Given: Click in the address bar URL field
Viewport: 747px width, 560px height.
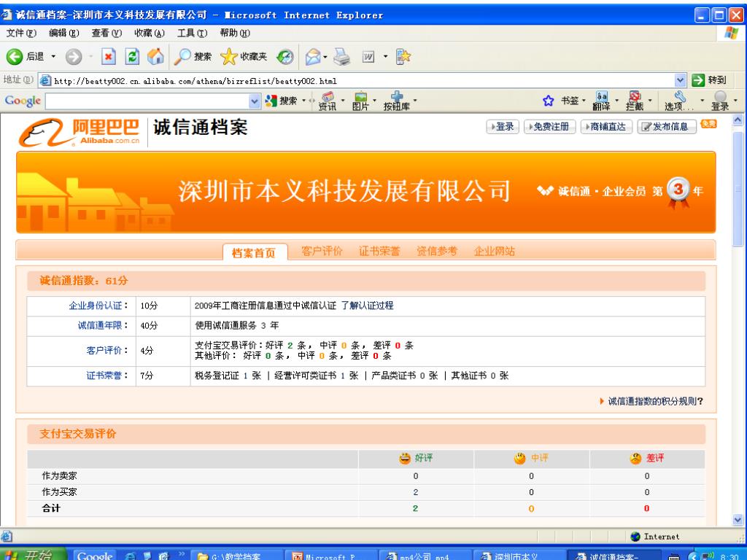Looking at the screenshot, I should click(356, 80).
